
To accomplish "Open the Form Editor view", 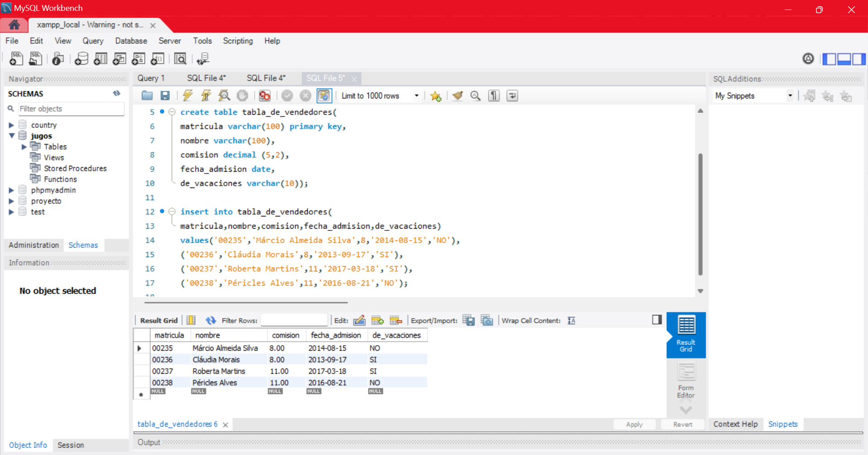I will click(686, 381).
